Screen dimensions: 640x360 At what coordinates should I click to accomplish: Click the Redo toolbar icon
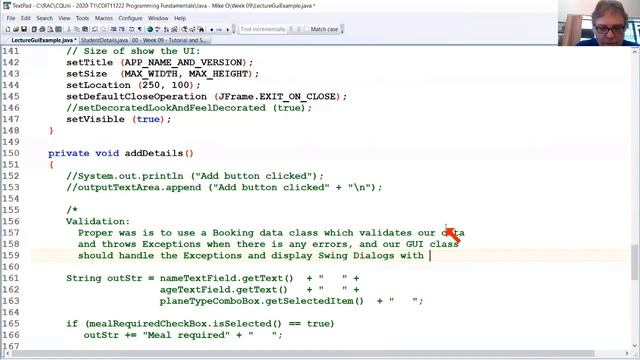[103, 29]
